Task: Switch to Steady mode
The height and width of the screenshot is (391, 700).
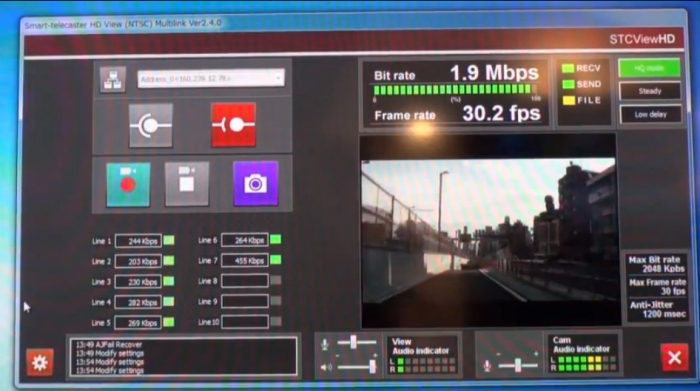Action: pyautogui.click(x=650, y=91)
